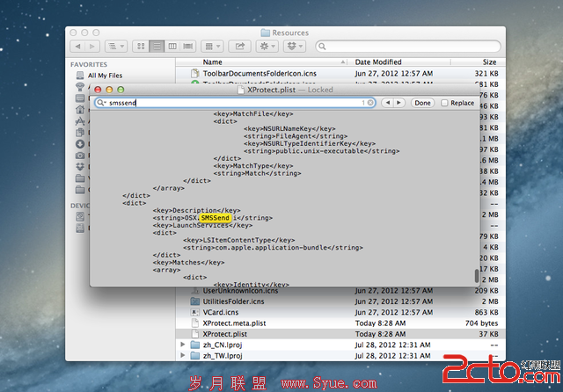Switch Finder to Cover Flow view
The image size is (563, 392).
pos(187,47)
